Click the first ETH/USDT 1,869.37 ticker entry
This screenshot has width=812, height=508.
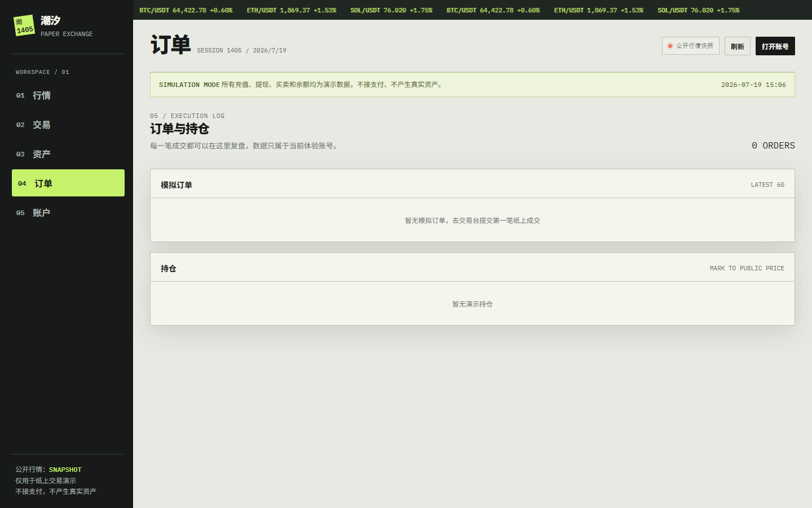292,10
